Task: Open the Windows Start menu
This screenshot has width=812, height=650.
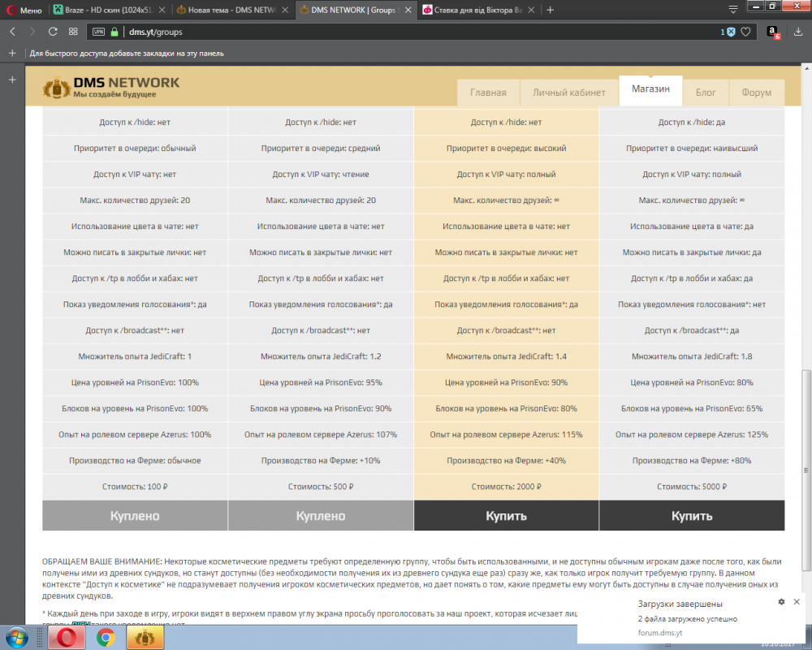Action: [x=16, y=638]
